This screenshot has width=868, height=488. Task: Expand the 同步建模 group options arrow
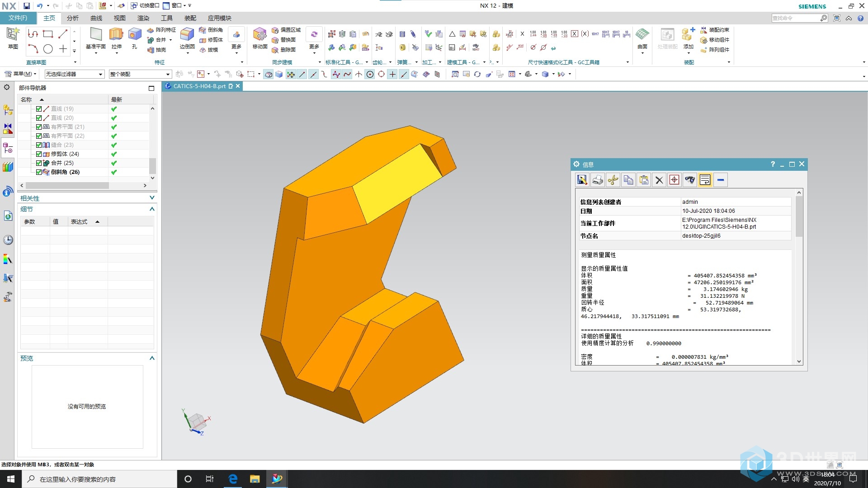click(320, 62)
